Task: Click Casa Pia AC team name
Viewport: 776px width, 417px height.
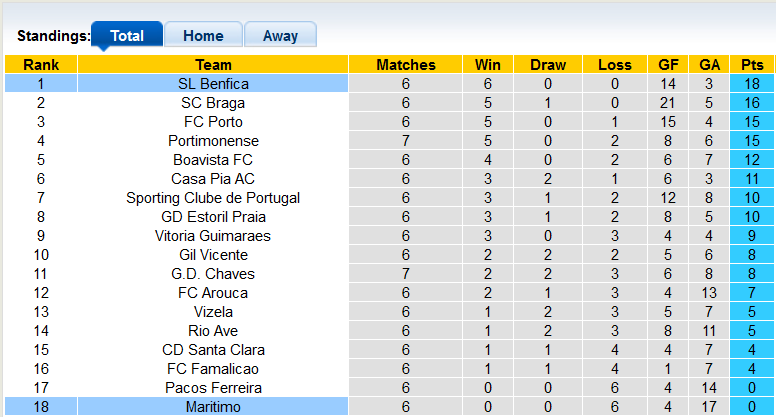Action: point(213,179)
